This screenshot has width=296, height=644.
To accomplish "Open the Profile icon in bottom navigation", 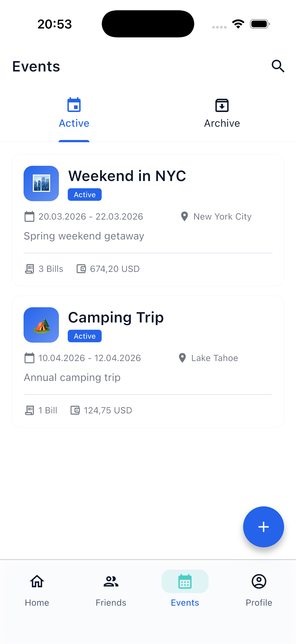I will (x=259, y=581).
